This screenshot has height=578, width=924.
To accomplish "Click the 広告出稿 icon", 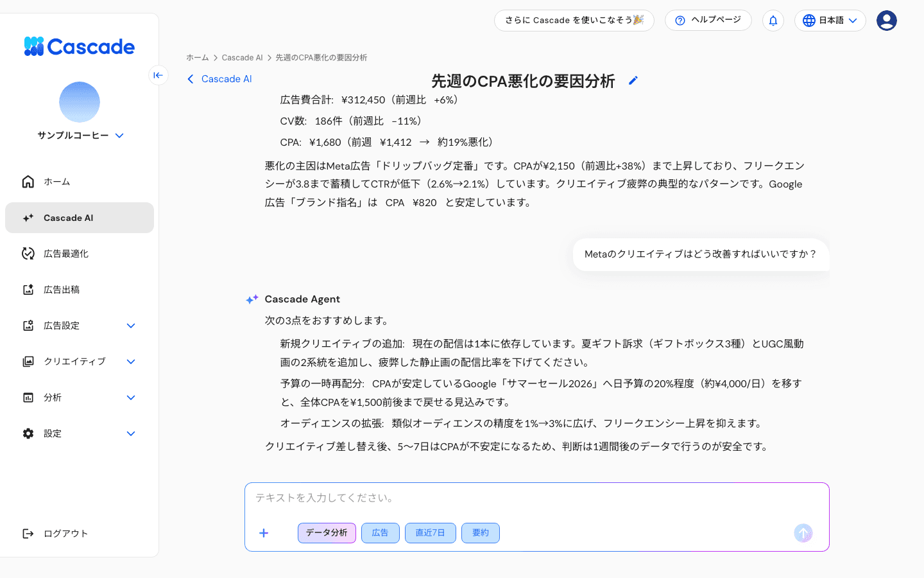I will click(28, 290).
